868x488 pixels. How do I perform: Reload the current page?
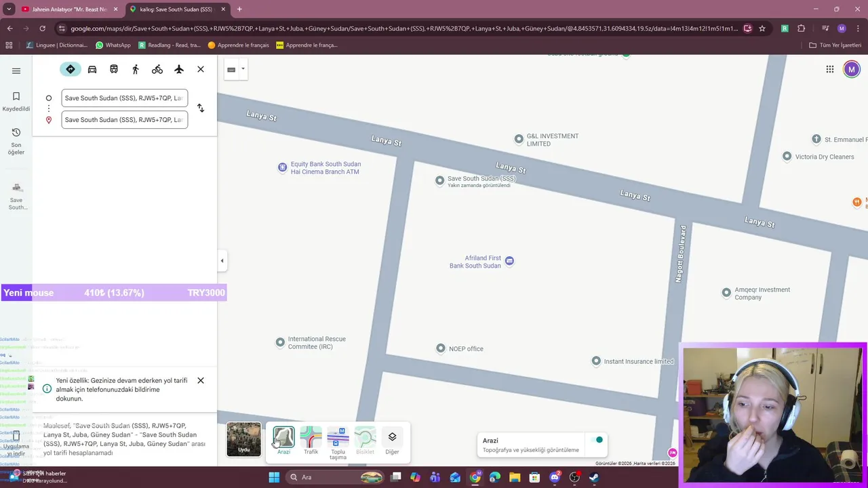pyautogui.click(x=42, y=28)
